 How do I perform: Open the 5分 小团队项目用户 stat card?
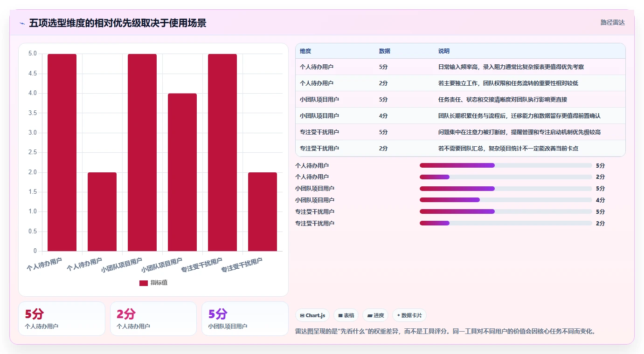pos(245,319)
